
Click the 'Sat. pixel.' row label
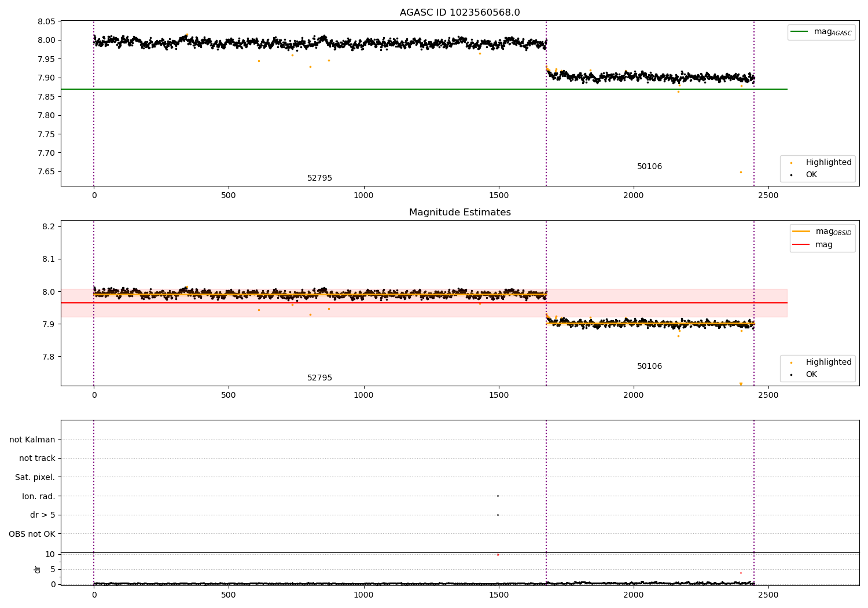tap(35, 478)
